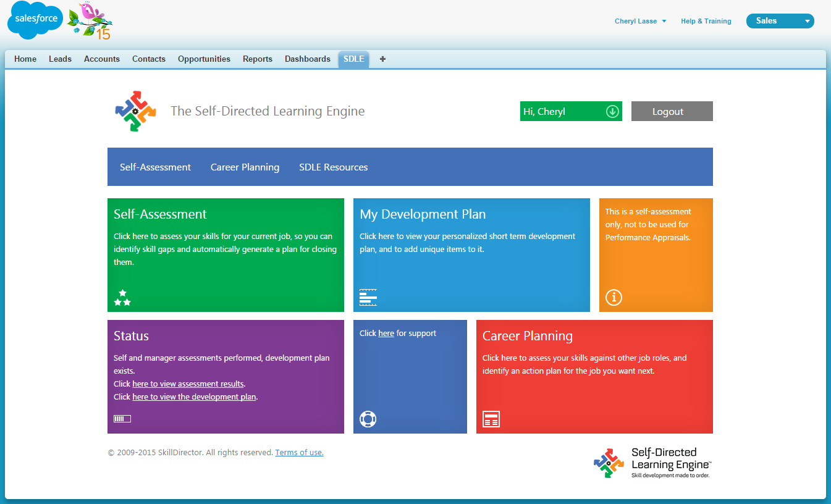Open the SDLE Resources menu item
The width and height of the screenshot is (831, 504).
click(334, 167)
